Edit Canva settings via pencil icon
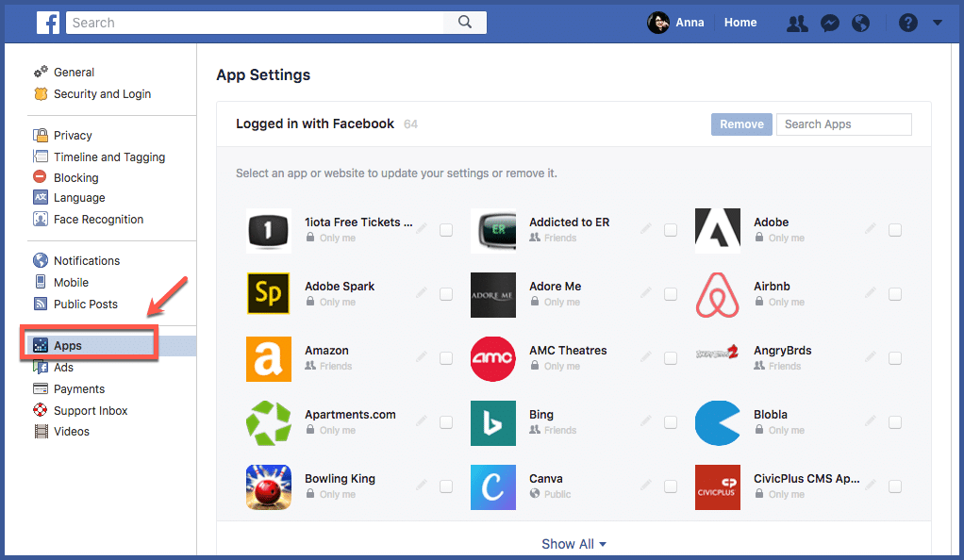The width and height of the screenshot is (964, 560). [645, 485]
